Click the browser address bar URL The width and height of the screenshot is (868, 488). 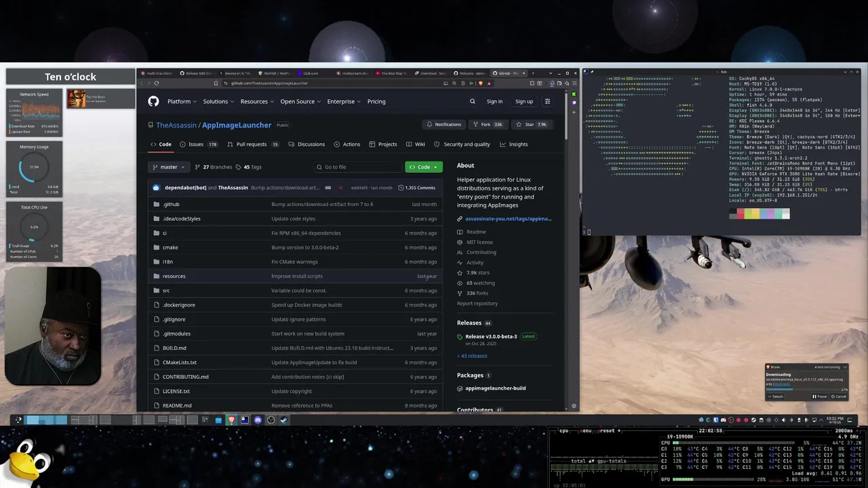click(269, 83)
